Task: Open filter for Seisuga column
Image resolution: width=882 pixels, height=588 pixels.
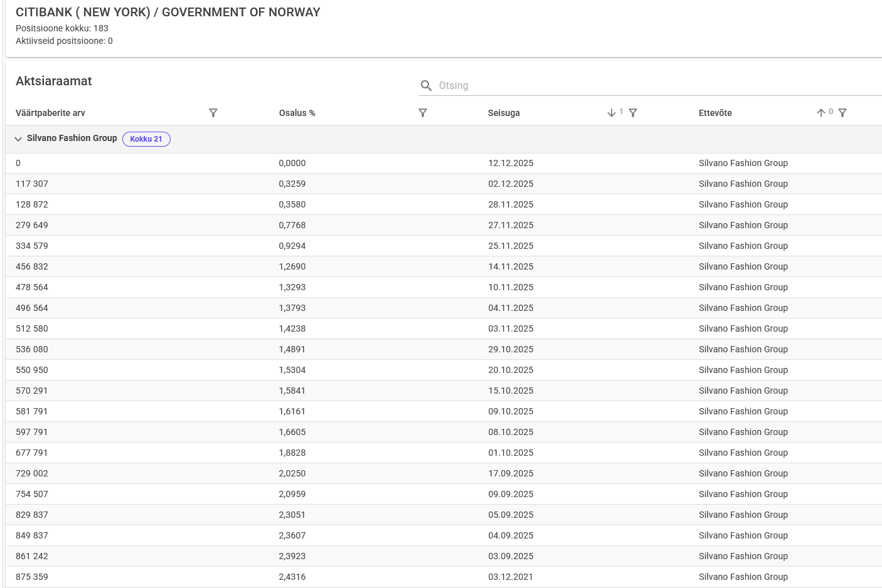Action: pos(633,113)
